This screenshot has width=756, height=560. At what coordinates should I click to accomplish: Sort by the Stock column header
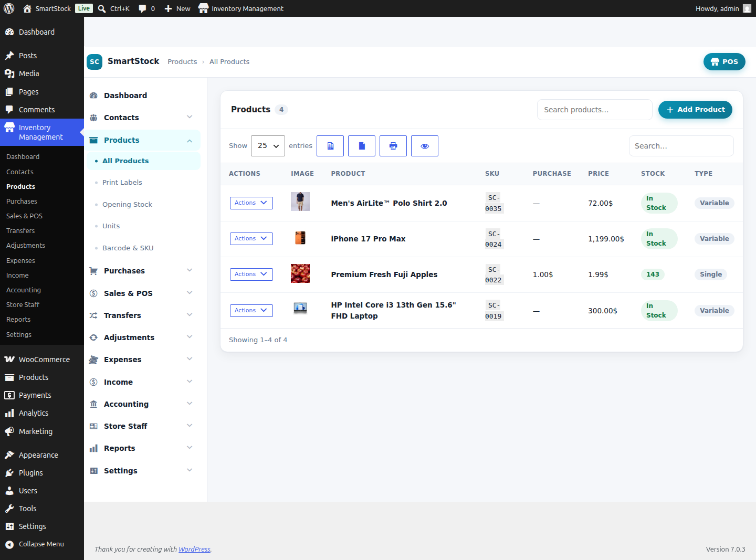point(653,174)
